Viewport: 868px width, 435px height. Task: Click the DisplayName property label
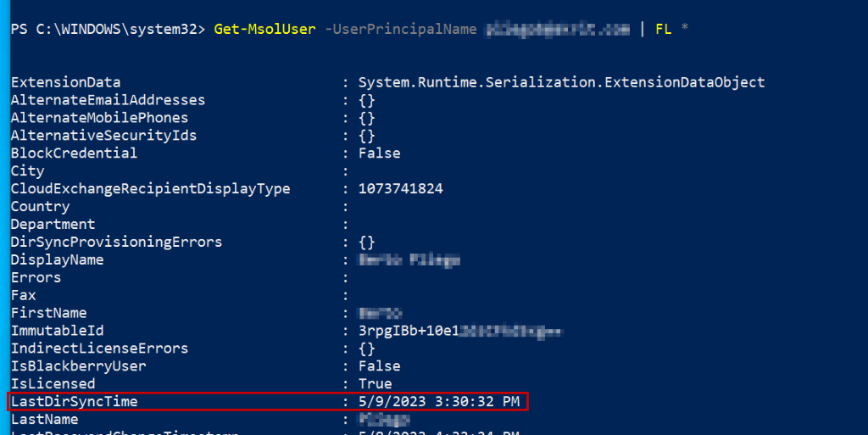(x=57, y=260)
